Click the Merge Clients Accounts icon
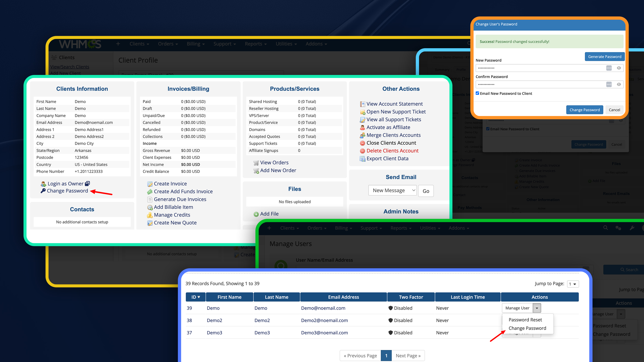The image size is (644, 362). 362,135
